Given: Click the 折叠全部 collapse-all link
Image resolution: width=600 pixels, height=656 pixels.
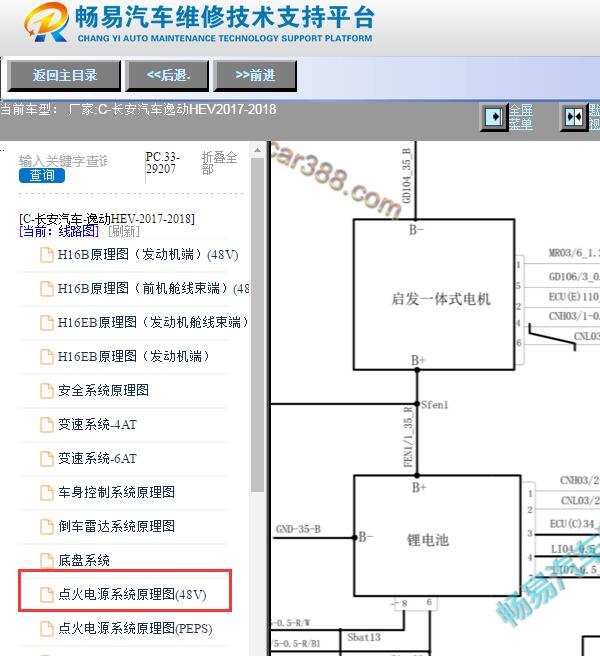Looking at the screenshot, I should point(219,163).
